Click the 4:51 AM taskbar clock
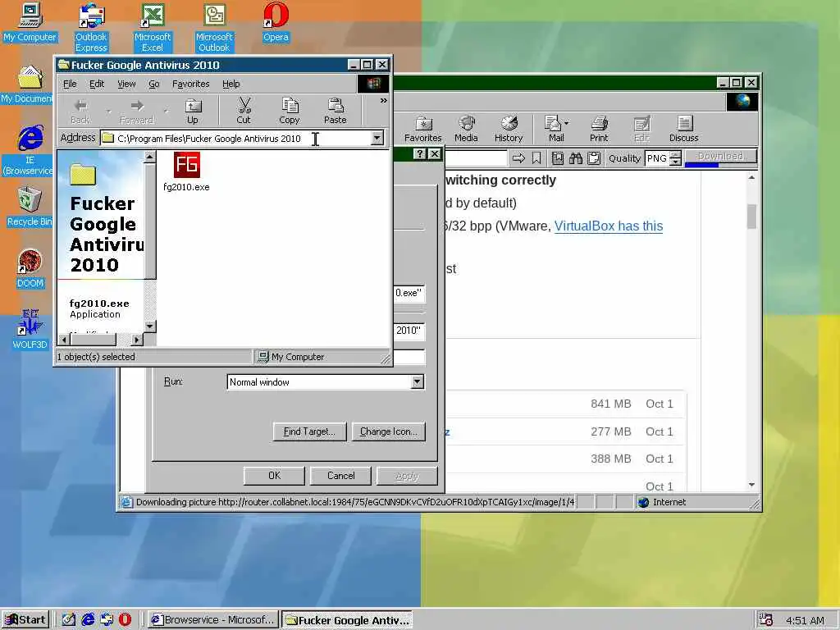840x630 pixels. pyautogui.click(x=806, y=620)
